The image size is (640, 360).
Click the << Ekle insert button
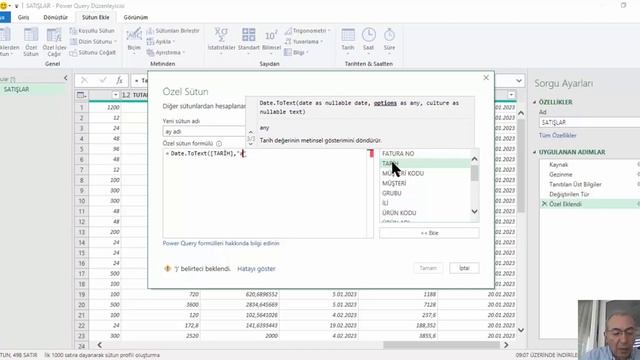click(x=429, y=233)
